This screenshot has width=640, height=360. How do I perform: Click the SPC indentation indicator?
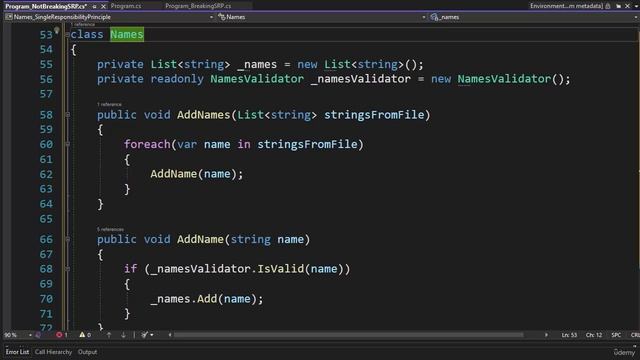point(616,335)
